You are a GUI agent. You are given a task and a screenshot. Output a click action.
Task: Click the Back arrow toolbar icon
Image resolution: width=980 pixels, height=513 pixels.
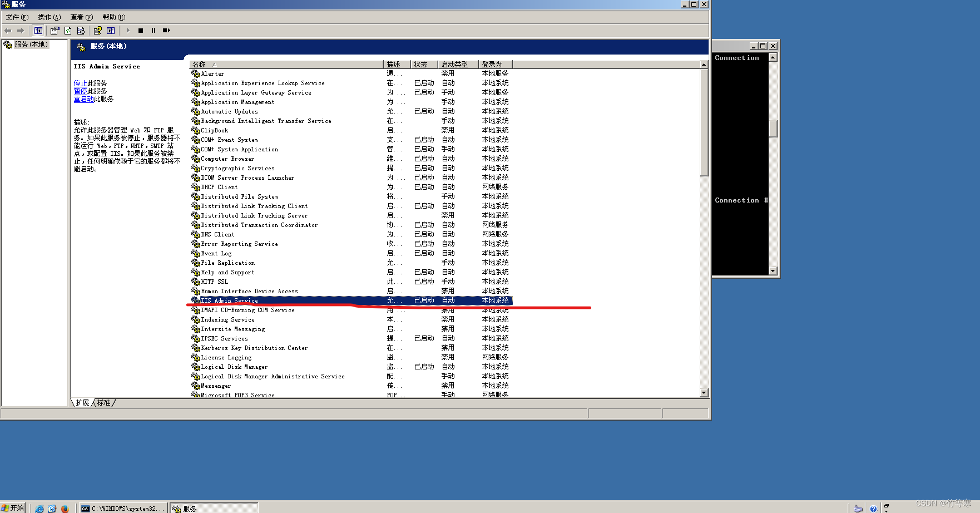click(8, 31)
